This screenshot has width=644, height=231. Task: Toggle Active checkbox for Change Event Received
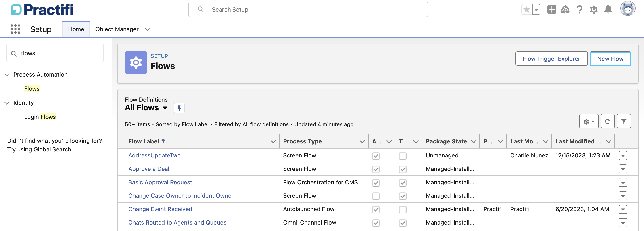[x=376, y=210]
